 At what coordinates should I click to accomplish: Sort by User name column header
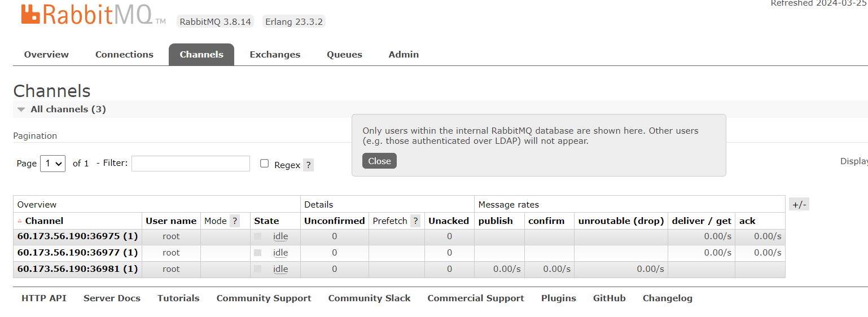pos(171,221)
